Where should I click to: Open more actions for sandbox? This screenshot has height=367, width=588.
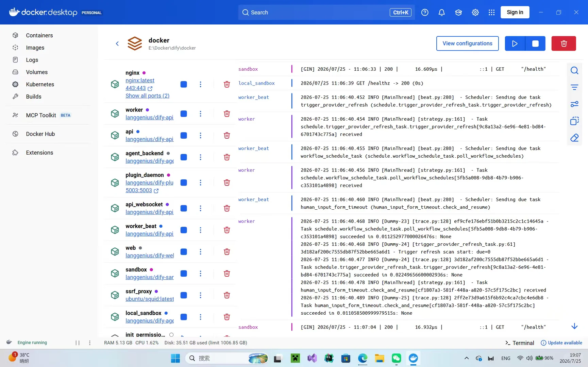[x=201, y=274]
